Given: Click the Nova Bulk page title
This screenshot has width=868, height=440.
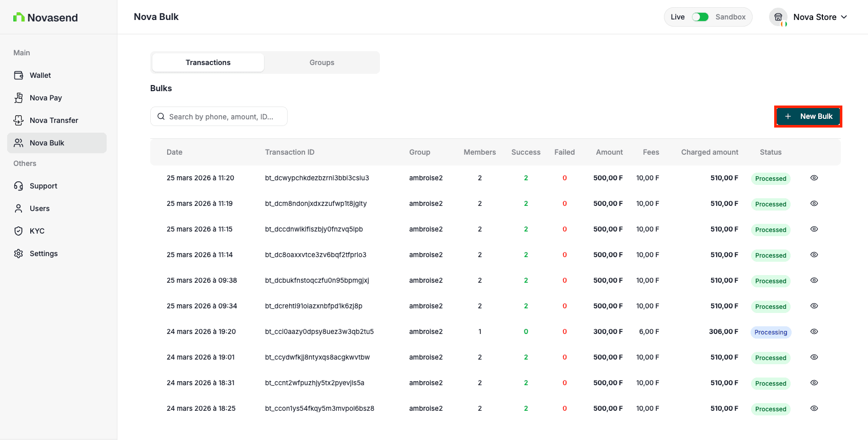Looking at the screenshot, I should [x=156, y=17].
